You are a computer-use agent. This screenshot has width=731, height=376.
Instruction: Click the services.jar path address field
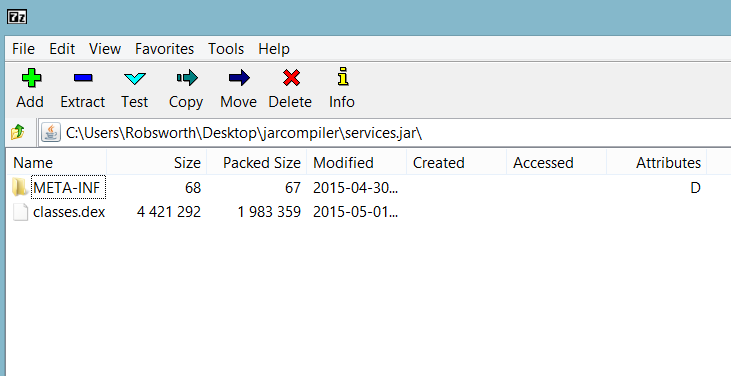point(385,133)
